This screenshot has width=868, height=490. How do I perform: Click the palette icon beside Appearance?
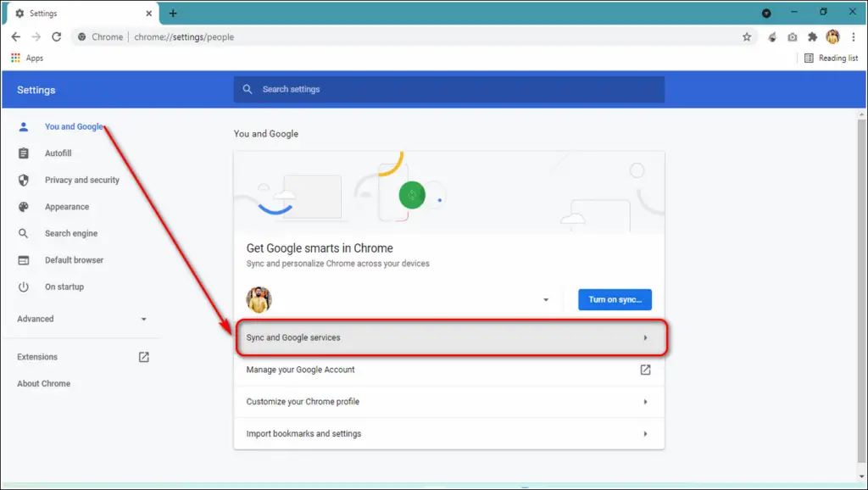click(x=23, y=207)
